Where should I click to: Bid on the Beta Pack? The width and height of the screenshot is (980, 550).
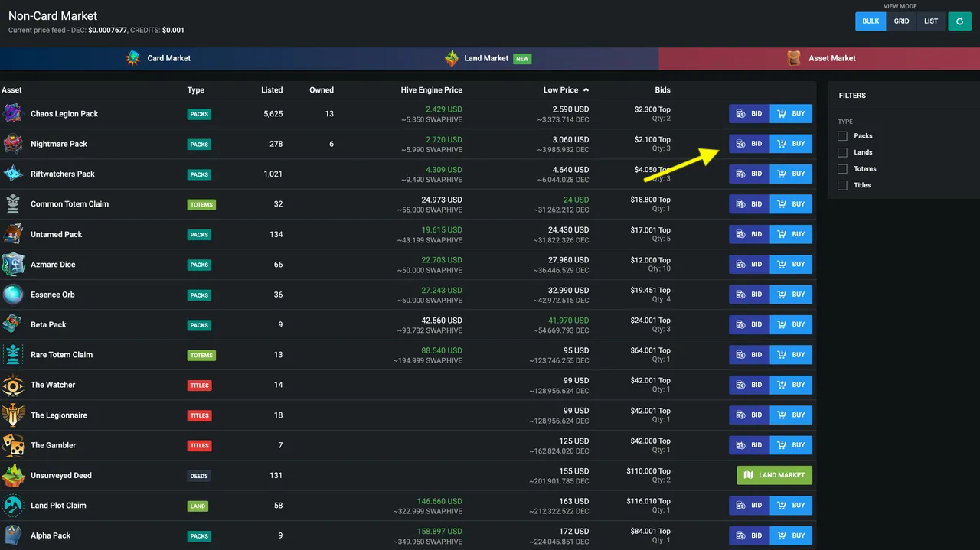pos(749,324)
